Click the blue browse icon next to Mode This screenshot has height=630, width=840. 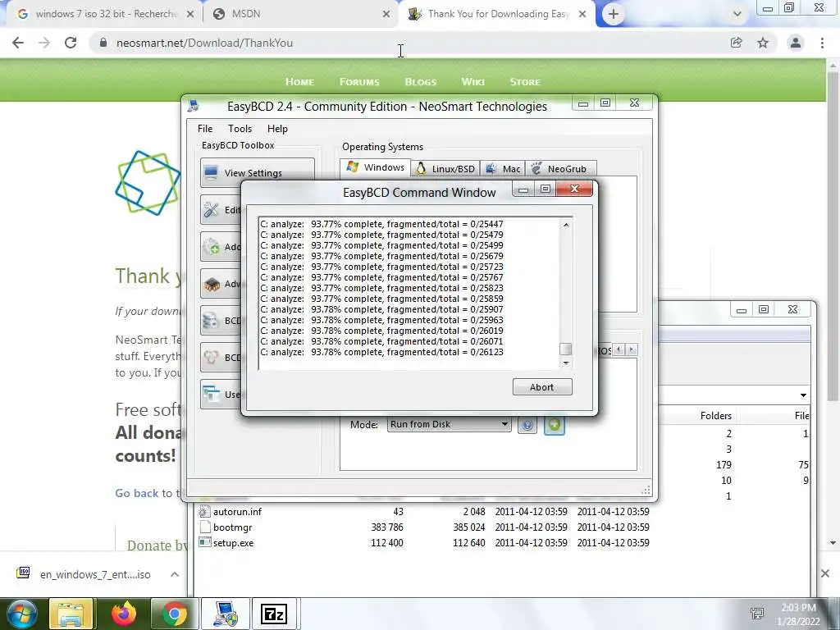tap(527, 426)
